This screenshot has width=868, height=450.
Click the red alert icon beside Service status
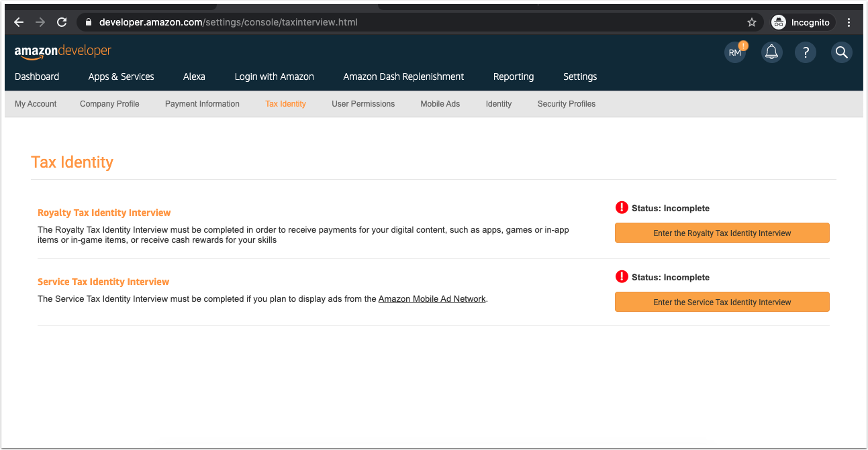click(x=622, y=277)
